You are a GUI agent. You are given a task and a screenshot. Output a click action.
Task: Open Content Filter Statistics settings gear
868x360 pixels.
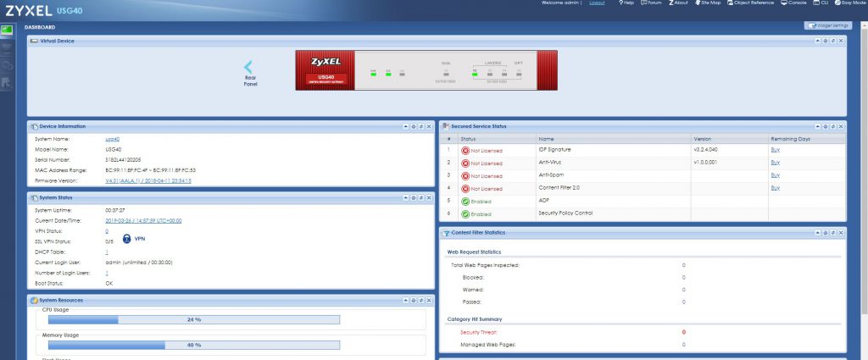point(826,233)
